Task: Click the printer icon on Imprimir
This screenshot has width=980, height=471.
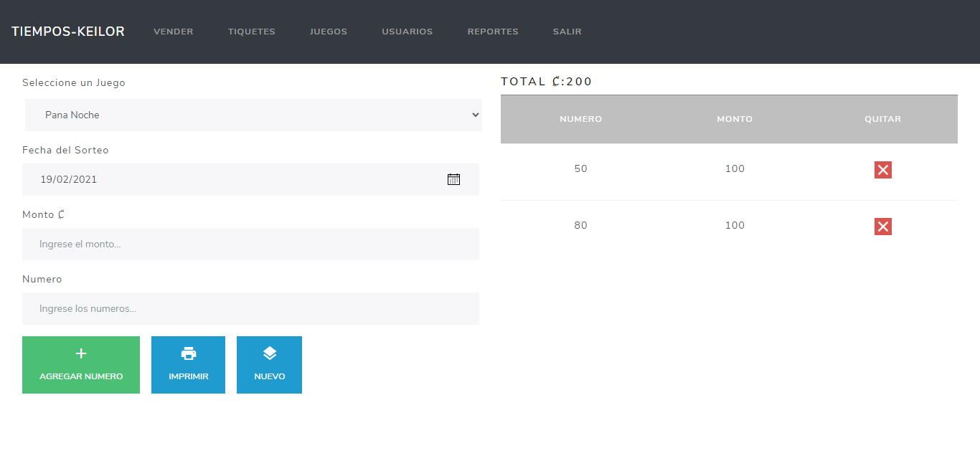Action: 189,353
